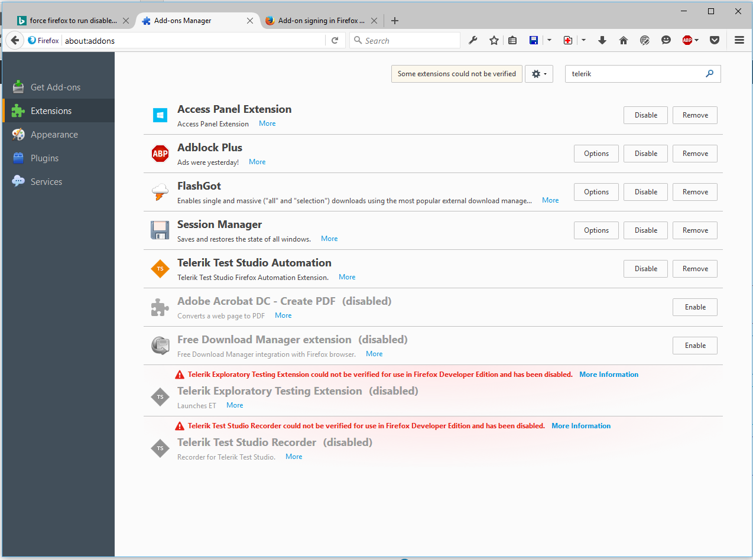Screen dimensions: 753x560
Task: Open More Information for Telerik Recorder
Action: coord(581,426)
